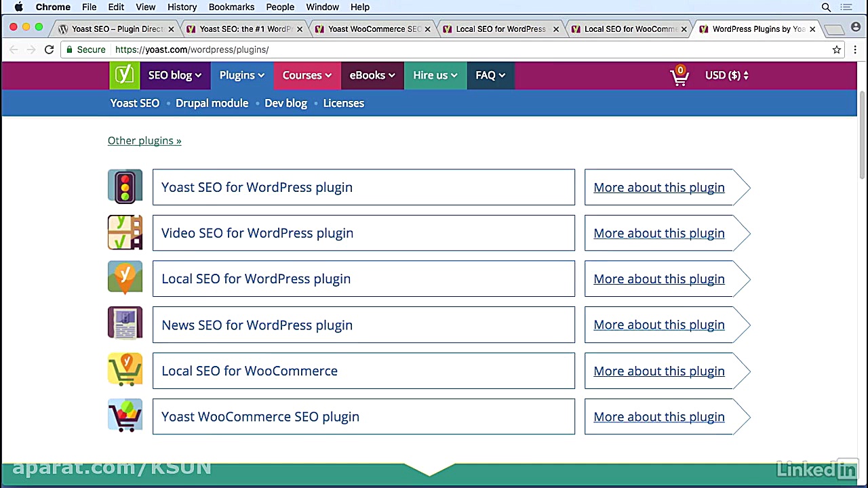Open the Notification Center list icon

point(846,7)
